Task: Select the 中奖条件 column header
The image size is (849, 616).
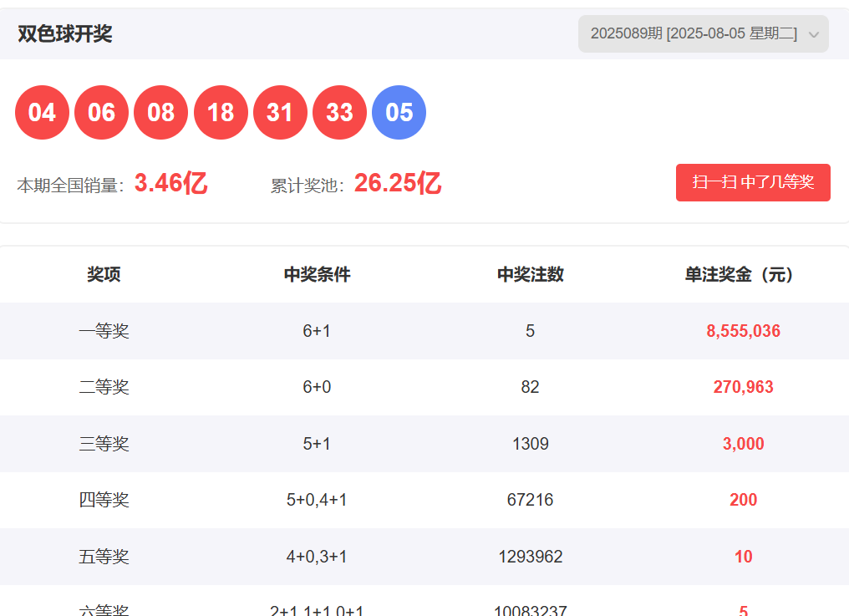Action: pyautogui.click(x=317, y=274)
